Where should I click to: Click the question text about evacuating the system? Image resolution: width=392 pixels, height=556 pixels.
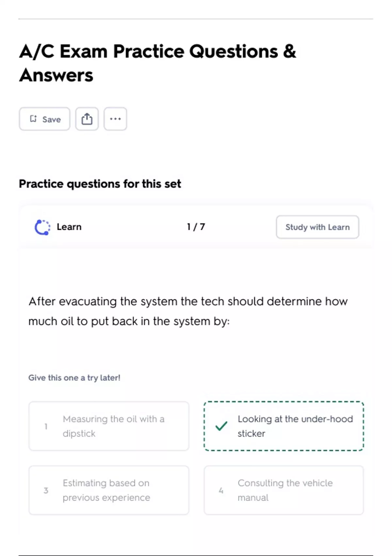[188, 311]
